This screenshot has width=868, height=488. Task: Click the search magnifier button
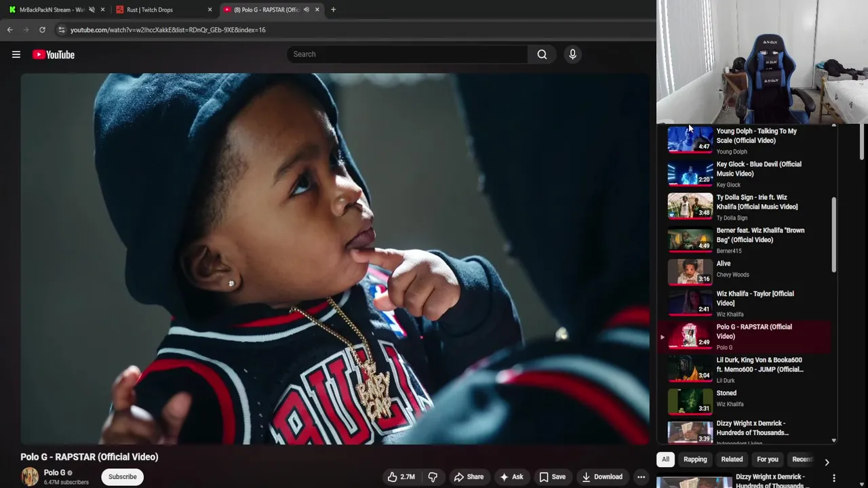click(542, 54)
